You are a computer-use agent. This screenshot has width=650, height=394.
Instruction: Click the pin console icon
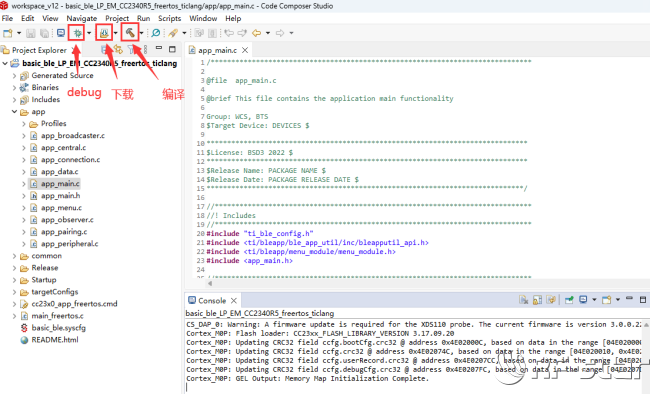pyautogui.click(x=569, y=300)
